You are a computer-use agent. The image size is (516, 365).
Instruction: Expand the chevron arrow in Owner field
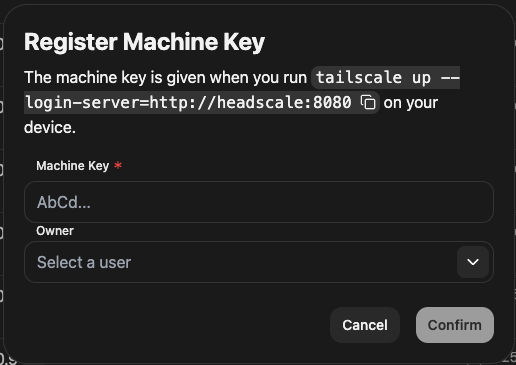pos(473,262)
